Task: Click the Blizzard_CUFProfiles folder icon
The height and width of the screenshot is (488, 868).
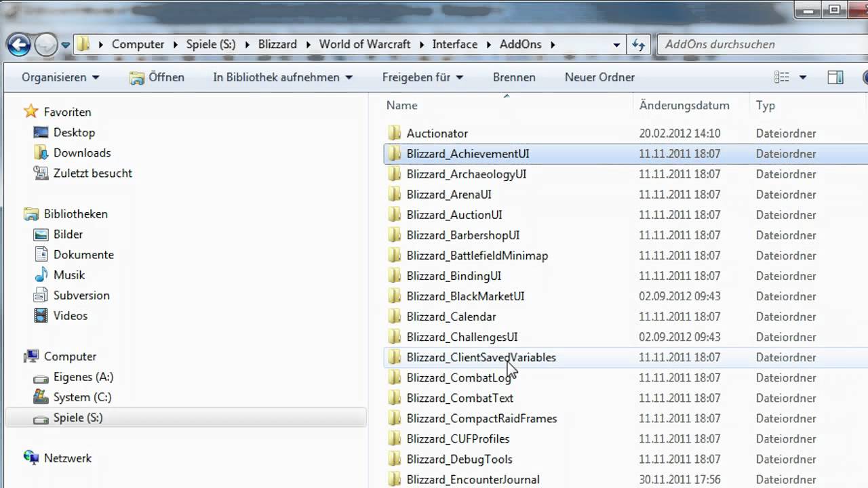Action: [x=395, y=439]
